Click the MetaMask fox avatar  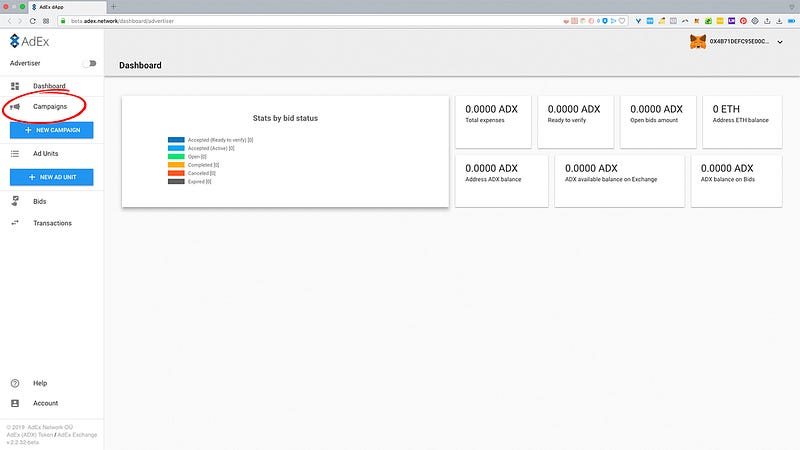[697, 41]
